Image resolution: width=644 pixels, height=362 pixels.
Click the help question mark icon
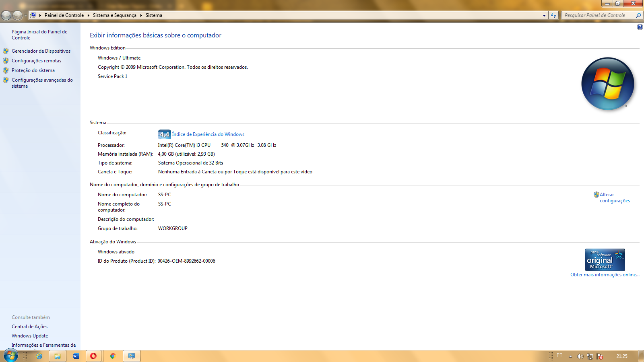640,27
